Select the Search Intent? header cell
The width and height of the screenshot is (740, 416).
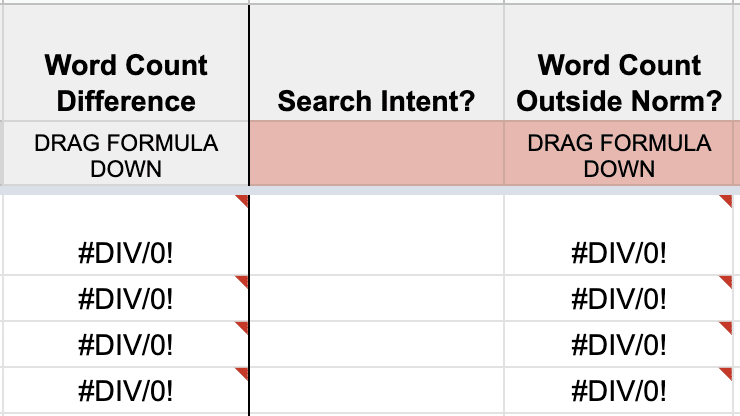375,100
